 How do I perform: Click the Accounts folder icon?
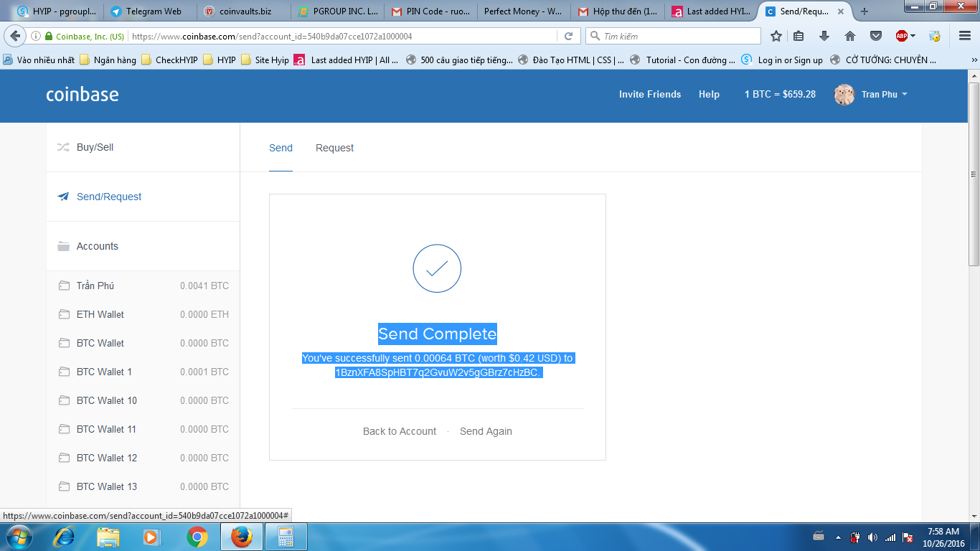(63, 246)
